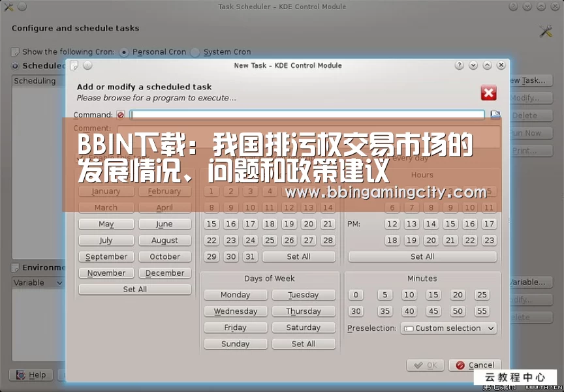The height and width of the screenshot is (392, 564).
Task: Click wrench icon in Task Scheduler titlebar
Action: (8, 7)
